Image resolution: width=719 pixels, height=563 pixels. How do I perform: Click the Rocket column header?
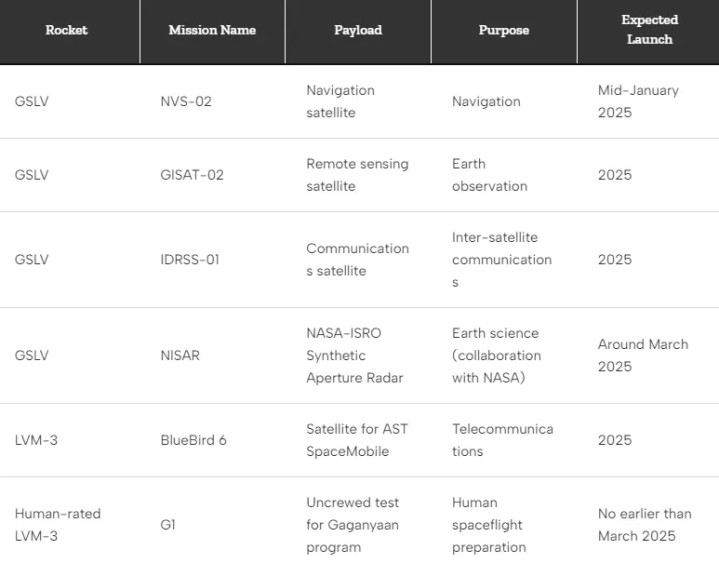(x=66, y=30)
